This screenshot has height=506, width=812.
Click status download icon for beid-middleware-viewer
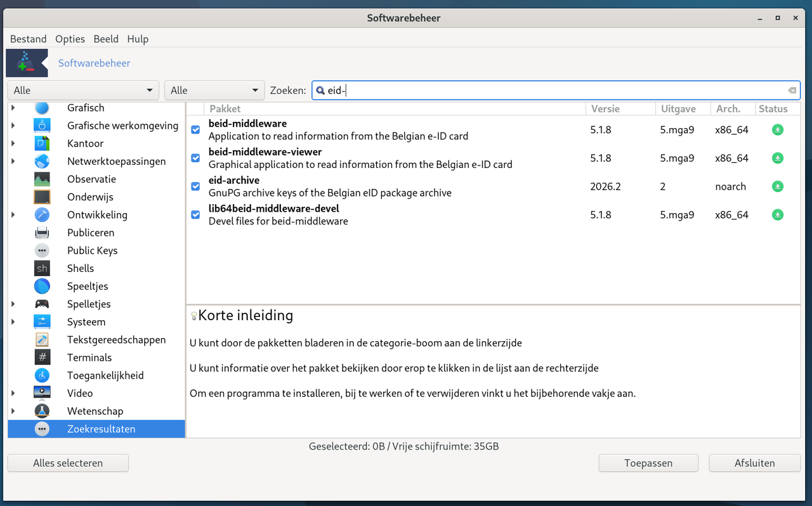(x=777, y=158)
